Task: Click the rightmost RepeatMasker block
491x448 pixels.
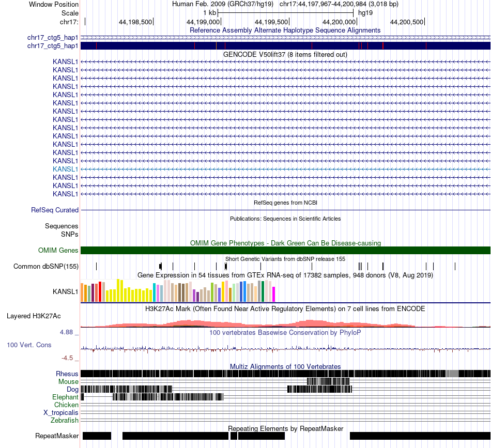Action: pyautogui.click(x=420, y=436)
